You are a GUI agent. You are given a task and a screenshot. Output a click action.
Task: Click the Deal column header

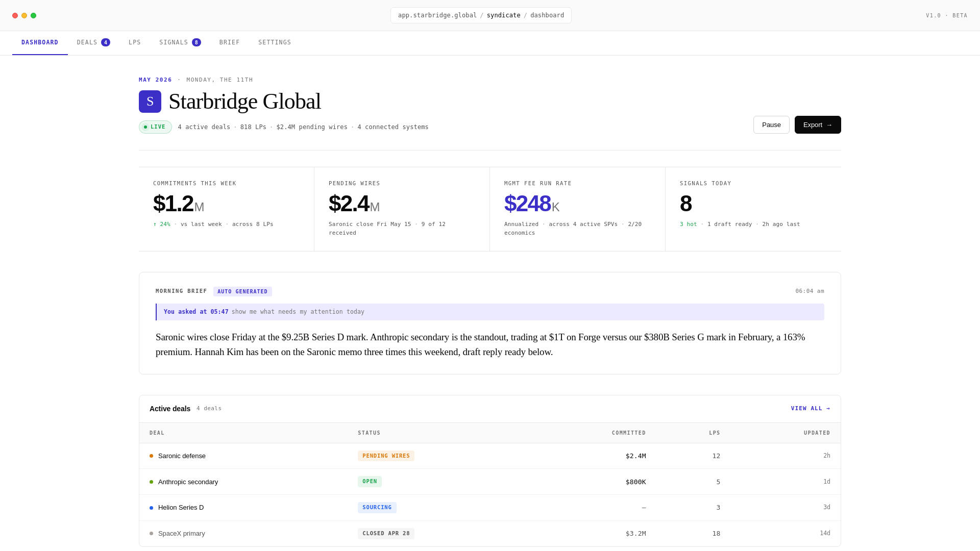pos(157,433)
